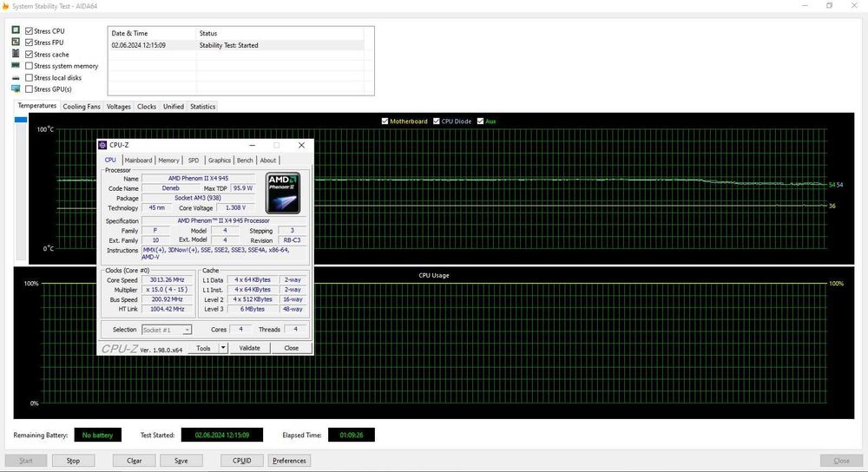This screenshot has width=868, height=472.
Task: Open Preferences in AIDA64
Action: pyautogui.click(x=289, y=461)
